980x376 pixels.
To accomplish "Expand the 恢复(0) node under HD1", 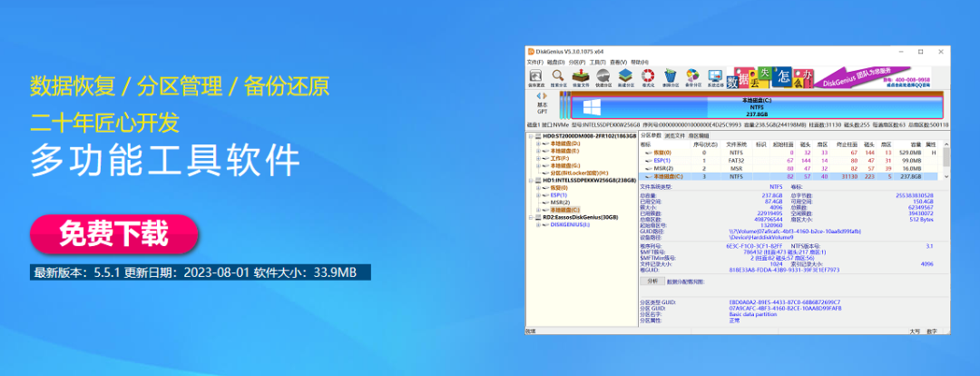I will (538, 188).
